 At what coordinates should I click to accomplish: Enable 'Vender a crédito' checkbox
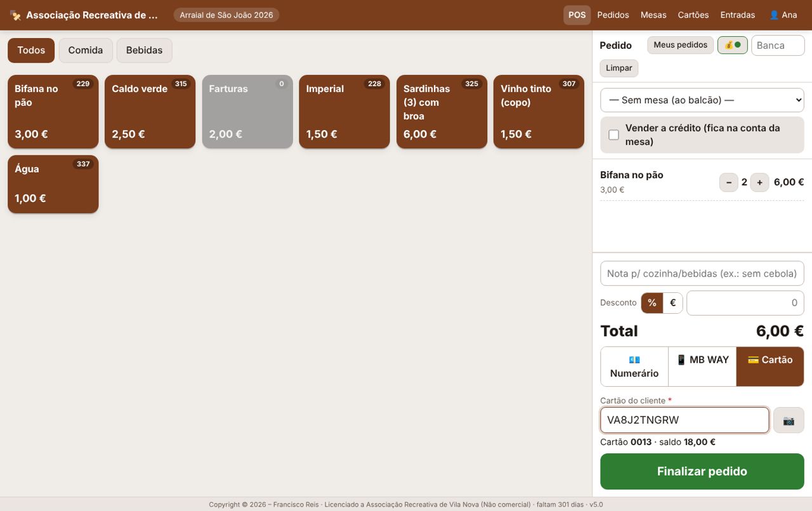(x=613, y=135)
